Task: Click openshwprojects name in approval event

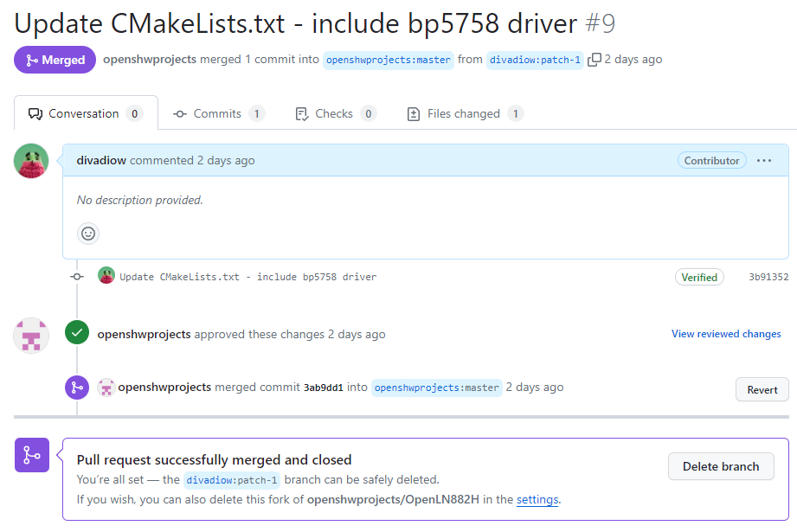Action: click(144, 334)
